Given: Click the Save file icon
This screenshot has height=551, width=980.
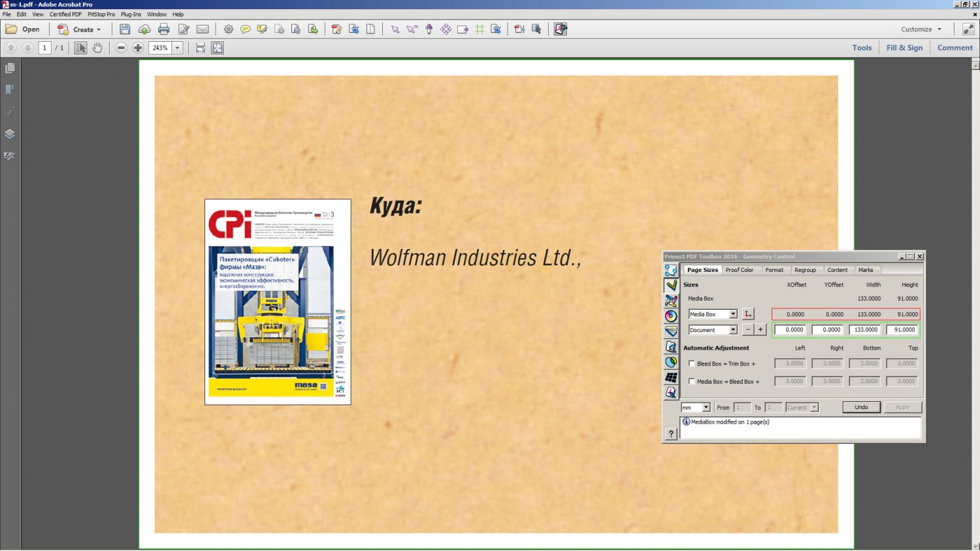Looking at the screenshot, I should point(125,29).
